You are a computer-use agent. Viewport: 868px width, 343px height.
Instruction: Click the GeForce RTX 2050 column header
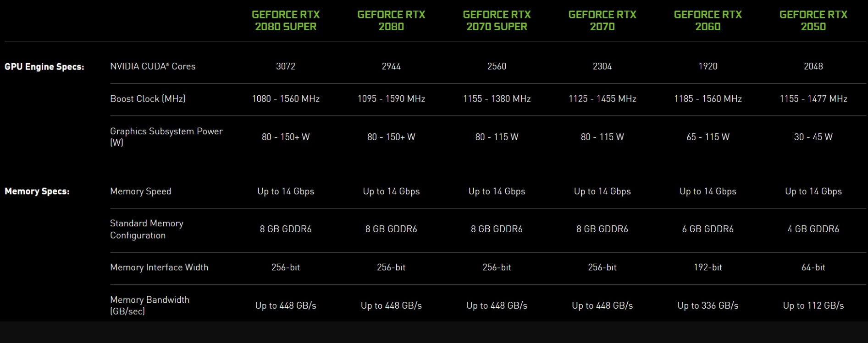(813, 21)
